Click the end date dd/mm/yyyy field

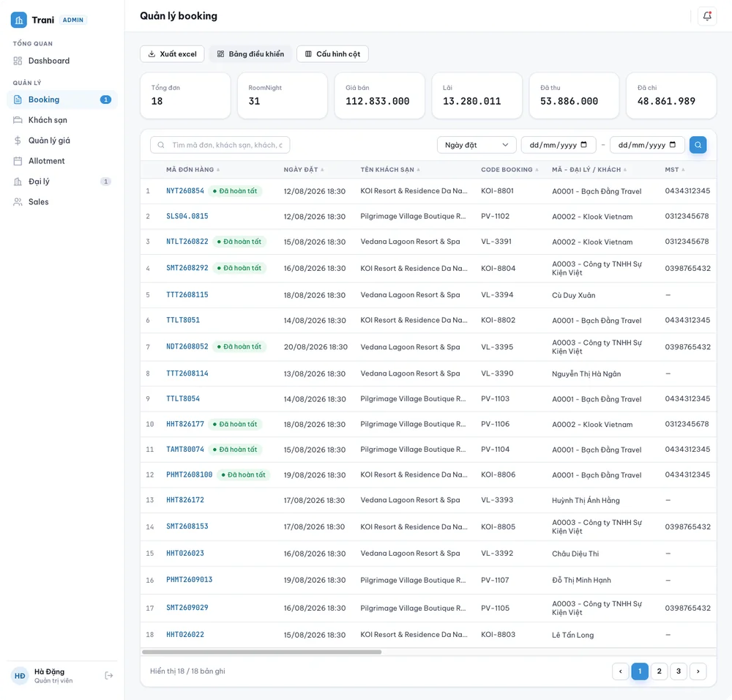(647, 145)
